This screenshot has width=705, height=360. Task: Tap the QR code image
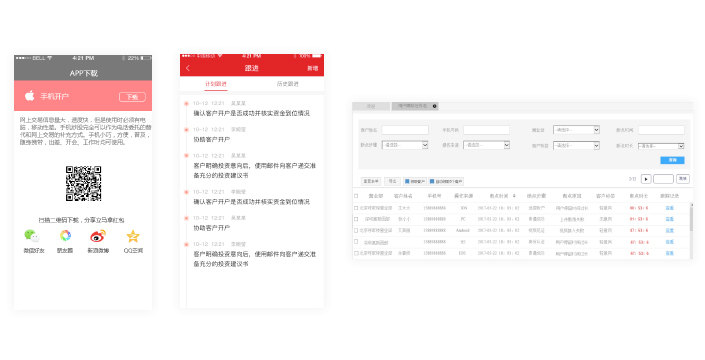point(83,183)
